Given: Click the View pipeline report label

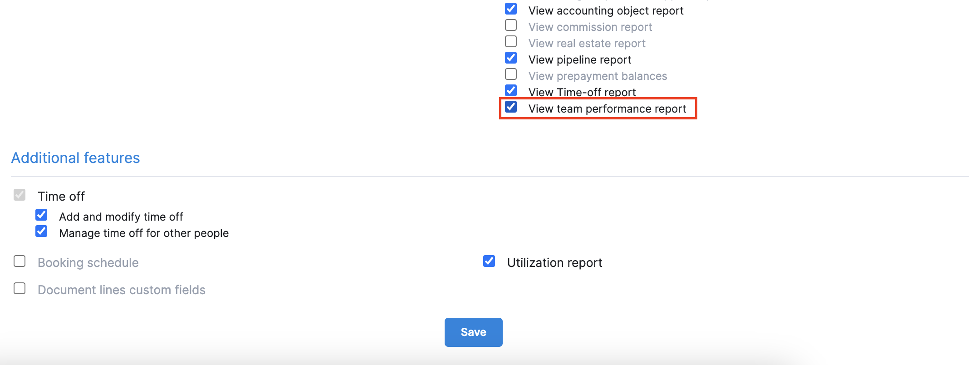Looking at the screenshot, I should (580, 60).
